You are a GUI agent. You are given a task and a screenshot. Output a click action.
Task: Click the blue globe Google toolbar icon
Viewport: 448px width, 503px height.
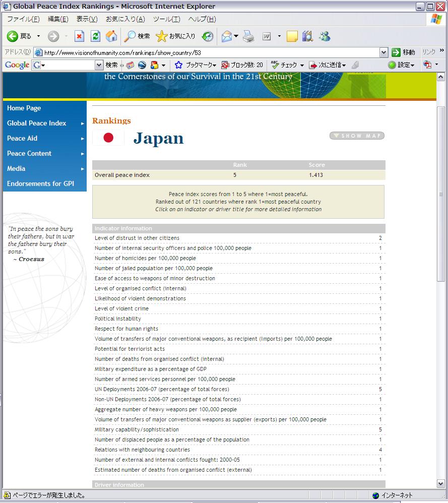pyautogui.click(x=142, y=65)
